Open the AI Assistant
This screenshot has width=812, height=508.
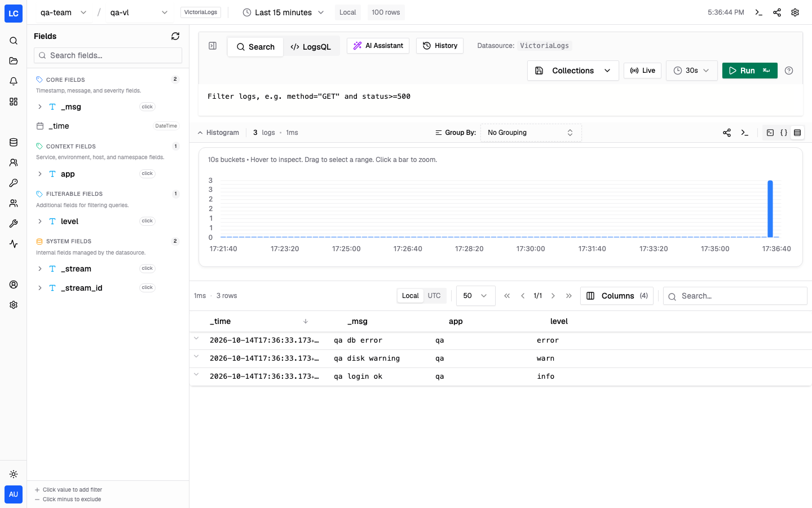[378, 46]
